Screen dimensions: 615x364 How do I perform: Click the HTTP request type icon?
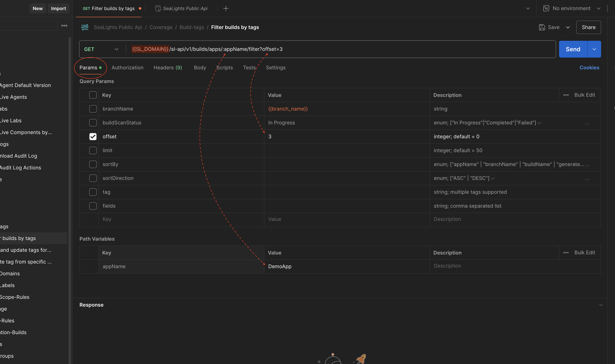tap(85, 27)
